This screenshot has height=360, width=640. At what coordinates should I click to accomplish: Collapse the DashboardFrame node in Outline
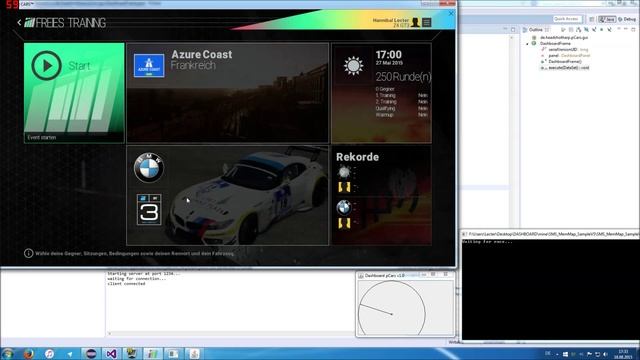[x=527, y=43]
